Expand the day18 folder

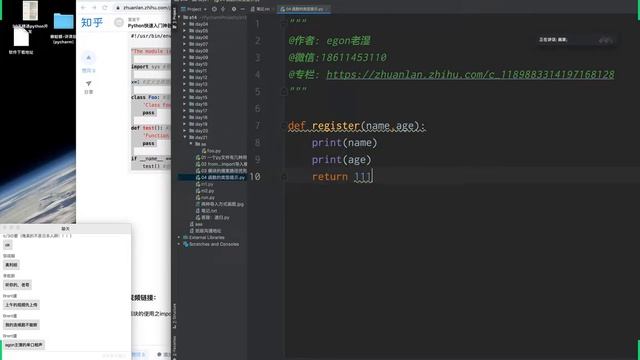point(185,118)
